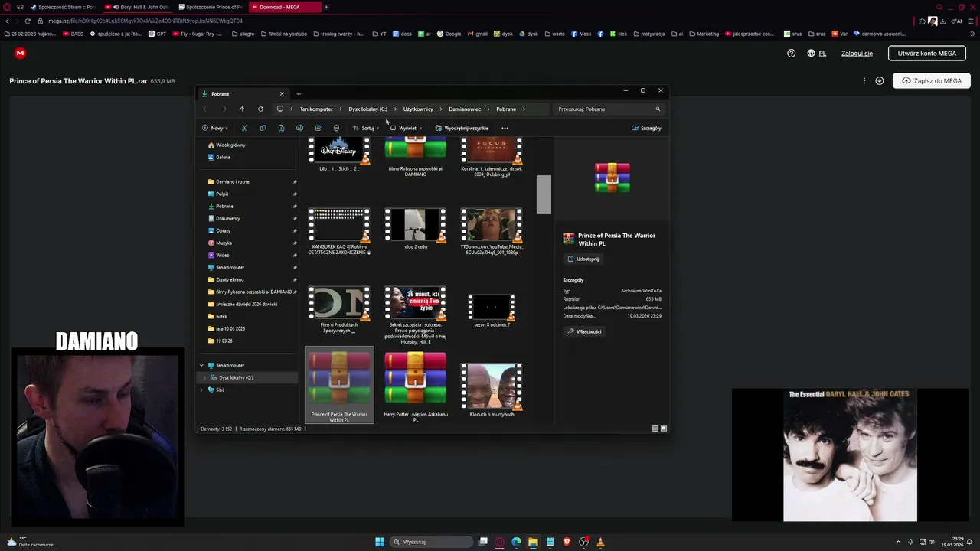Switch to large thumbnails view icon in status bar
The height and width of the screenshot is (551, 980).
[x=664, y=429]
